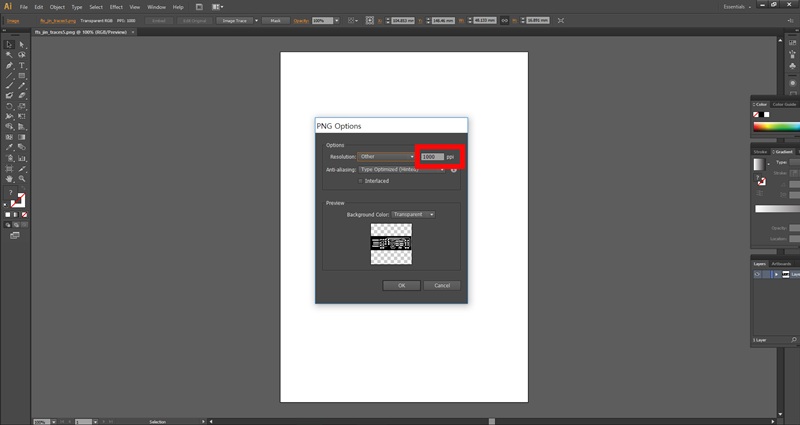The height and width of the screenshot is (425, 800).
Task: Select the Line Segment tool
Action: pyautogui.click(x=9, y=76)
